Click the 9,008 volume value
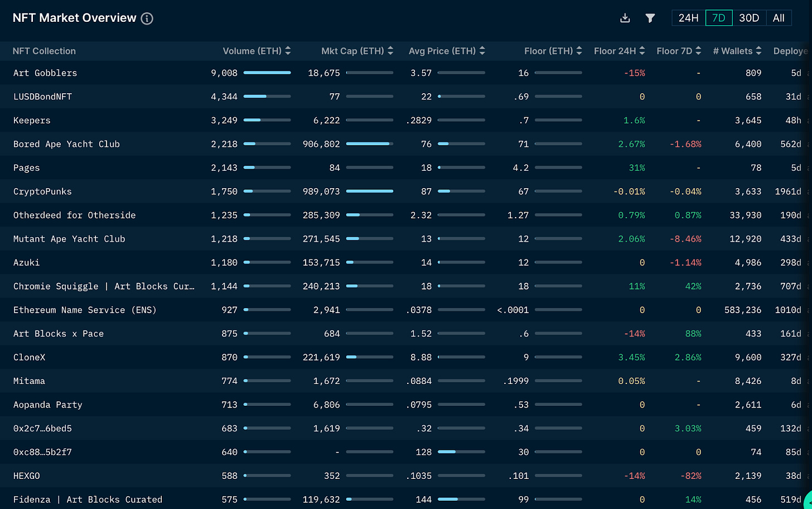Image resolution: width=812 pixels, height=509 pixels. pyautogui.click(x=224, y=73)
